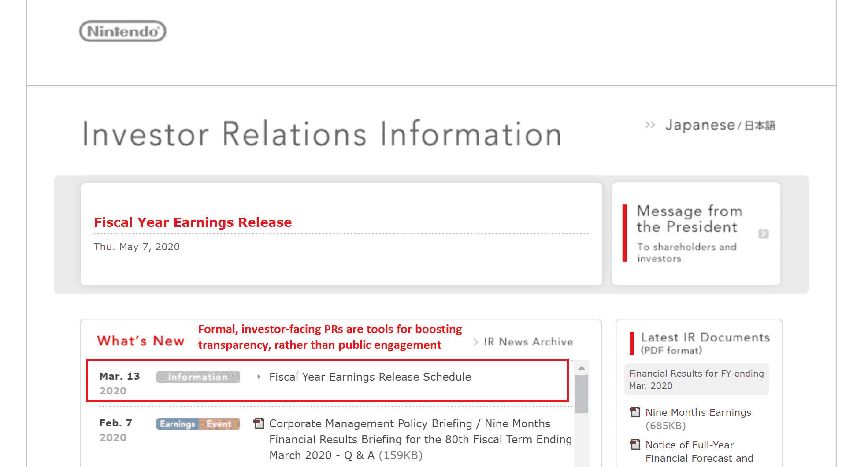Screen dimensions: 868x467
Task: Click the Event tag on Feb. 7
Action: coord(219,424)
